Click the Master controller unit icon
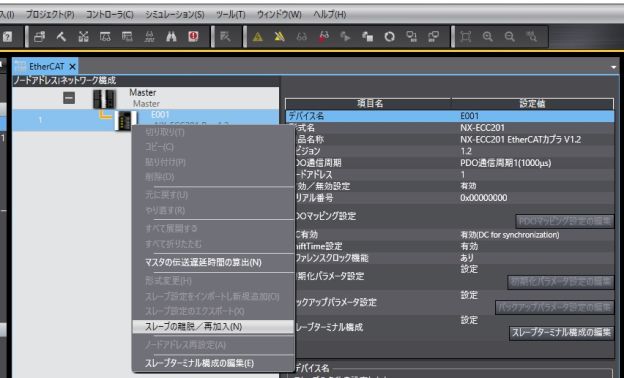624x378 pixels. (104, 99)
